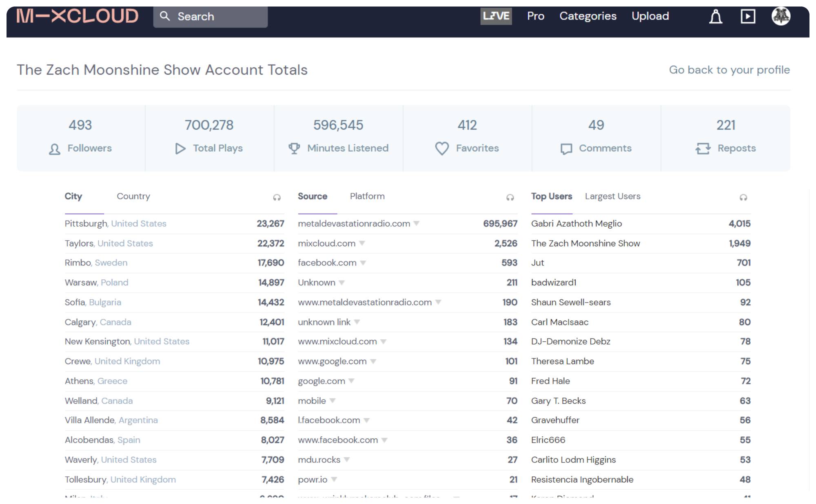This screenshot has width=816, height=504.
Task: Click Tollesbury, United Kingdom row
Action: (174, 480)
